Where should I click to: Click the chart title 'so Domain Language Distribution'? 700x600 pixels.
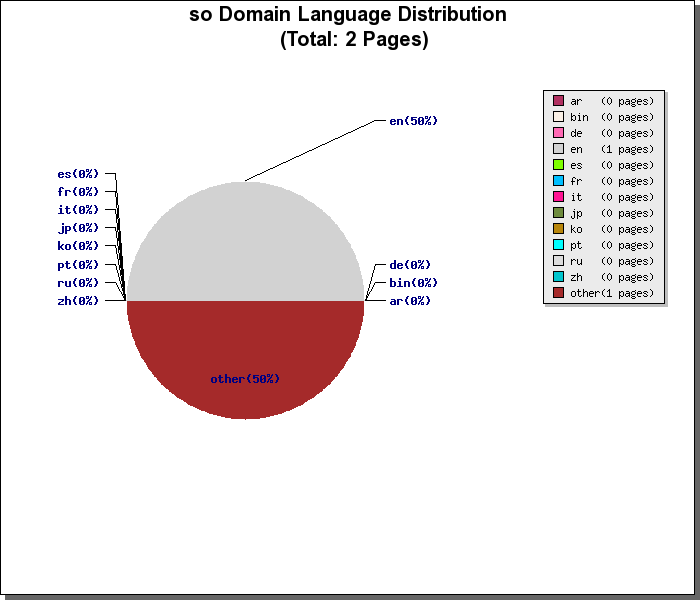click(348, 14)
